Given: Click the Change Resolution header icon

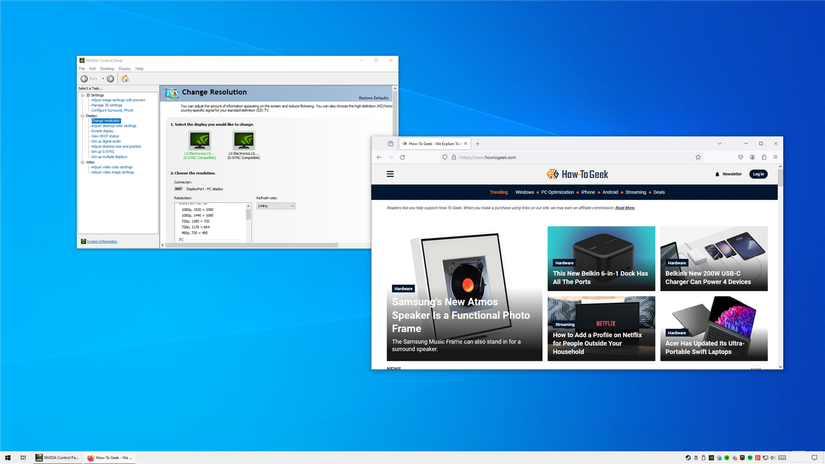Looking at the screenshot, I should 172,93.
